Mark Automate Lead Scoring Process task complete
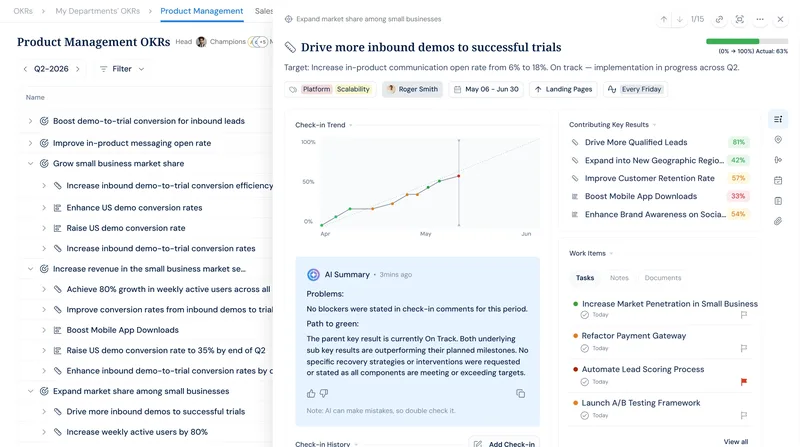Image resolution: width=800 pixels, height=447 pixels. pyautogui.click(x=585, y=382)
